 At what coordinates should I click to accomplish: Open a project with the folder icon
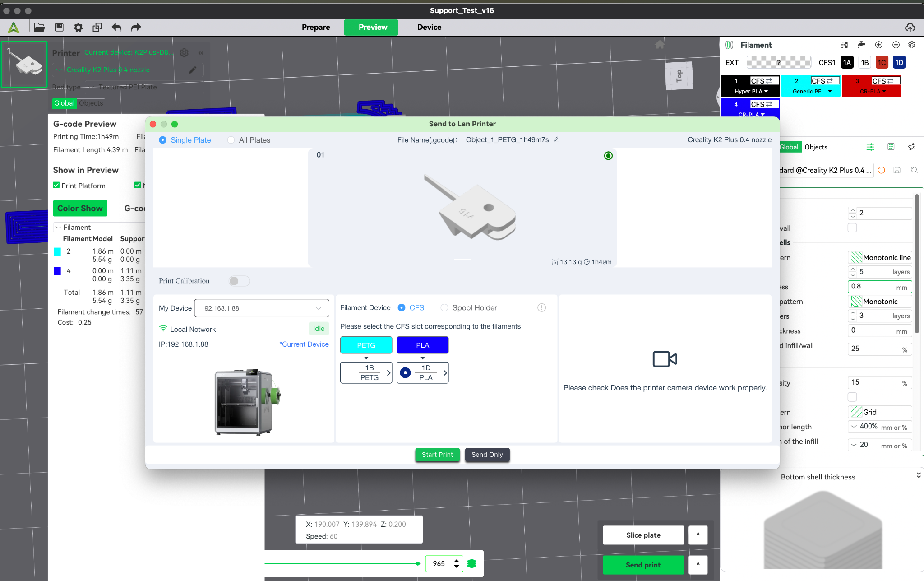[x=39, y=28]
